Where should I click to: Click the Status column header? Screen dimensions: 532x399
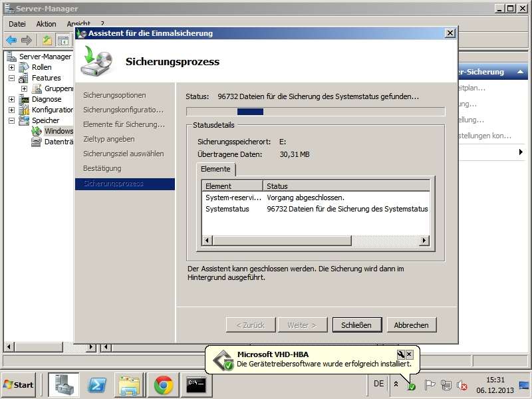(x=346, y=186)
